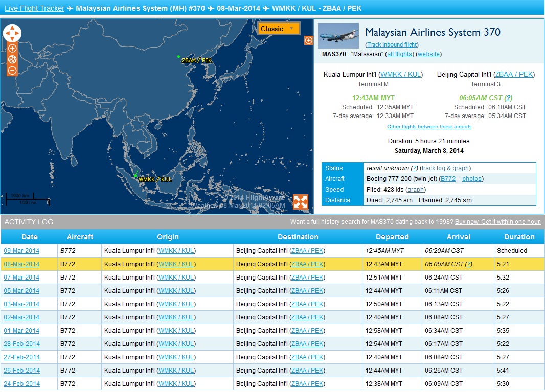Open the Malaysian aircraft photo thumbnail
The width and height of the screenshot is (545, 392).
[338, 36]
